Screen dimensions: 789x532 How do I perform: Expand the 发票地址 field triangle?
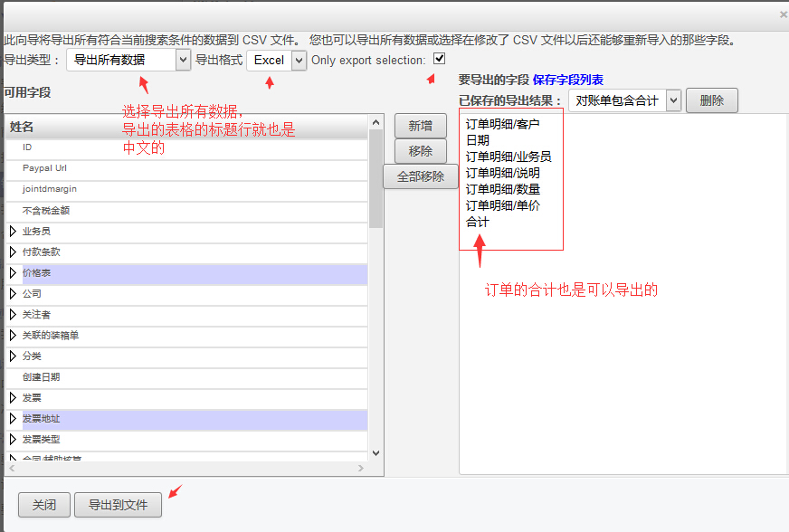pyautogui.click(x=13, y=419)
